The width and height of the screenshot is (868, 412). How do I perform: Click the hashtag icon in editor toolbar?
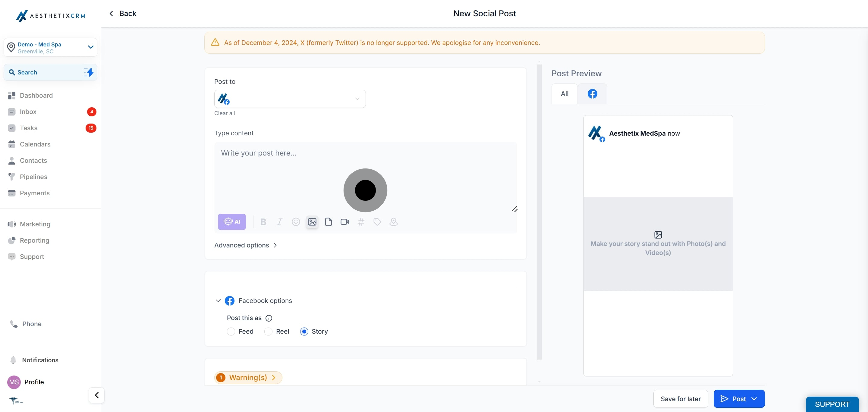pos(360,222)
